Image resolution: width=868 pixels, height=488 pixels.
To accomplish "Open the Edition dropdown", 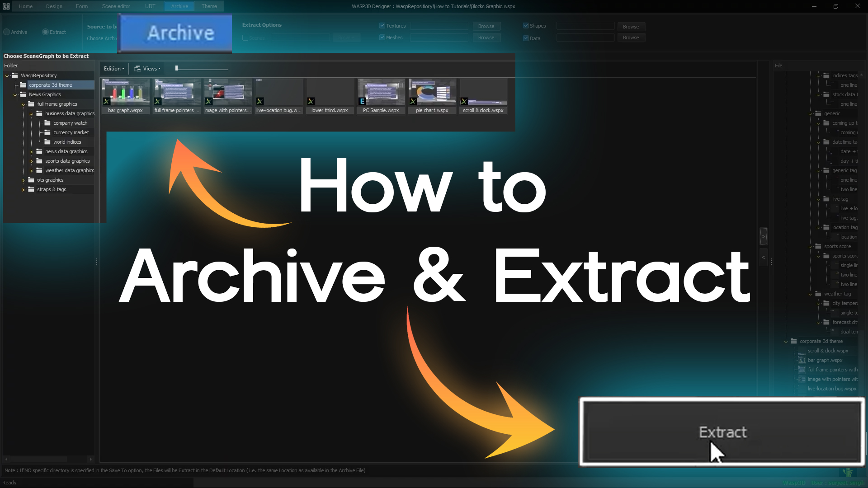I will (114, 69).
